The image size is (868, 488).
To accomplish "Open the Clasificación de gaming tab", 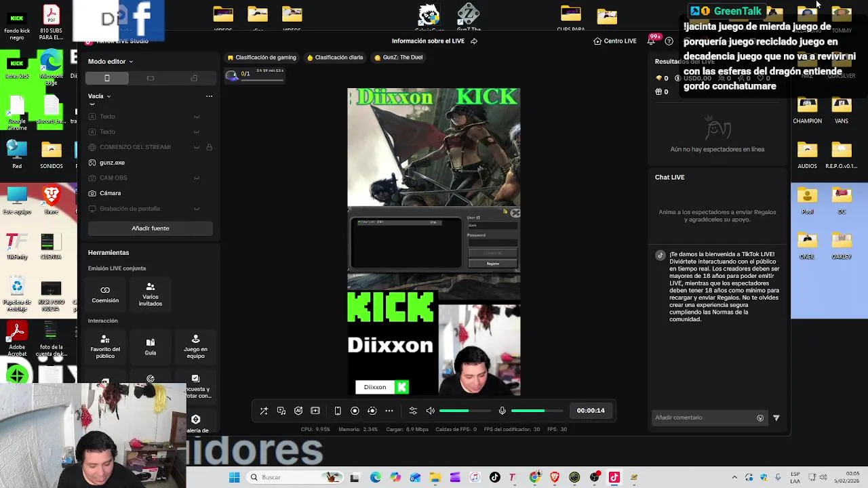I will pyautogui.click(x=262, y=58).
